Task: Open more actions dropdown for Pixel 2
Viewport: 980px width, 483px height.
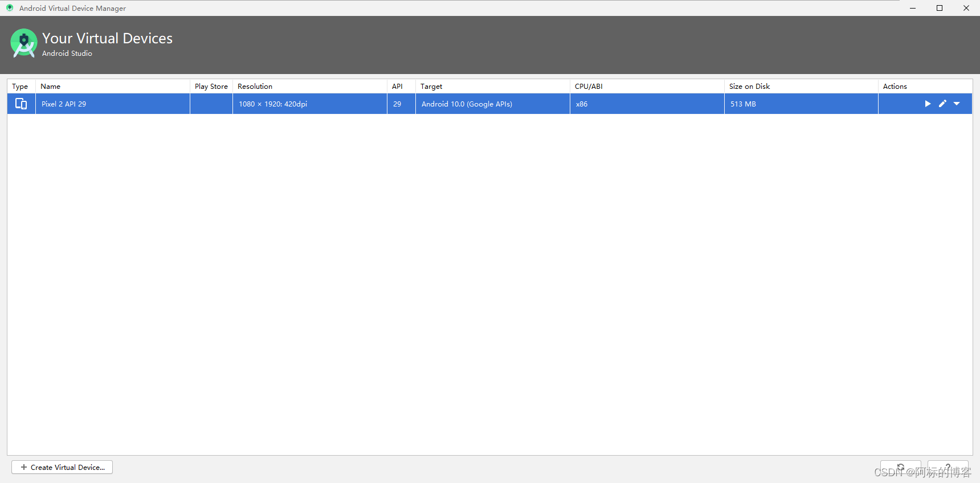Action: (957, 104)
